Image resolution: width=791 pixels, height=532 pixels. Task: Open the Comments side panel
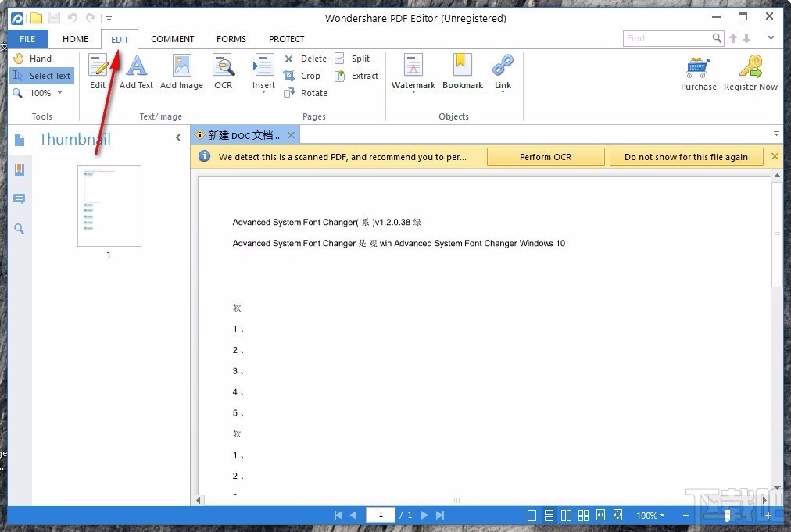point(20,198)
